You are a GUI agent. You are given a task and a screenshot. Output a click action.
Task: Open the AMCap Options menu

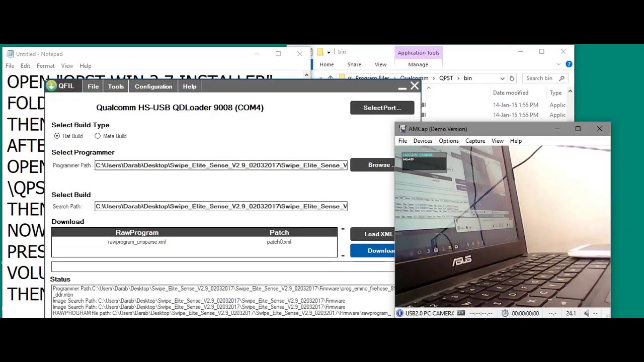click(x=449, y=141)
